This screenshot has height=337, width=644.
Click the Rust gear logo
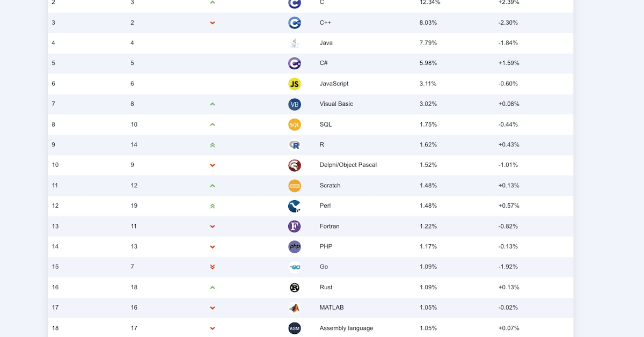(x=294, y=288)
